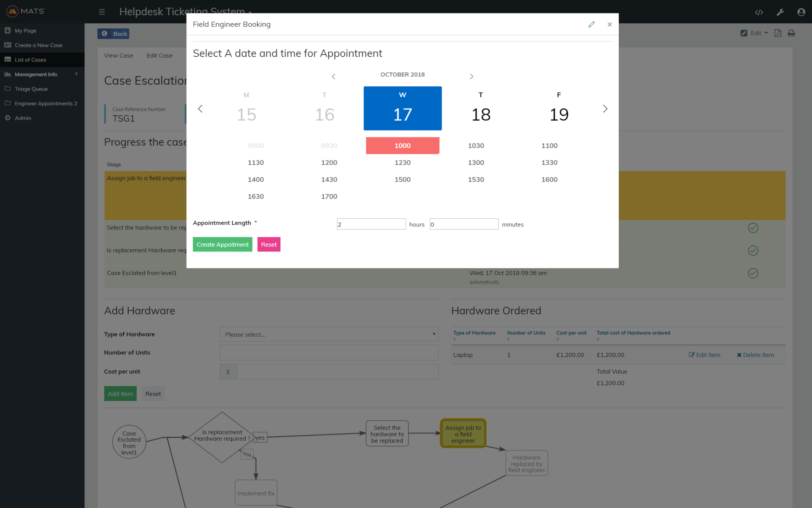Go to previous month using left chevron
The height and width of the screenshot is (508, 812).
(334, 77)
